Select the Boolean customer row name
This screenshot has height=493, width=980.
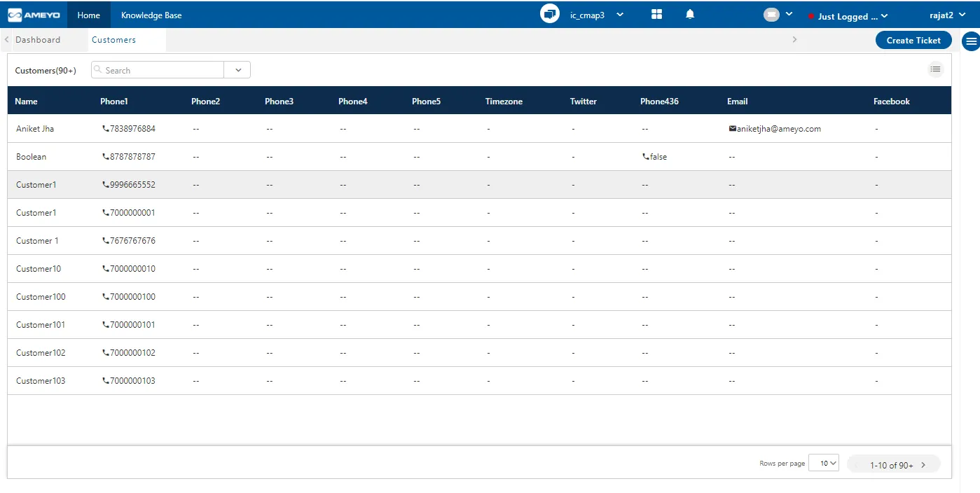[x=32, y=157]
